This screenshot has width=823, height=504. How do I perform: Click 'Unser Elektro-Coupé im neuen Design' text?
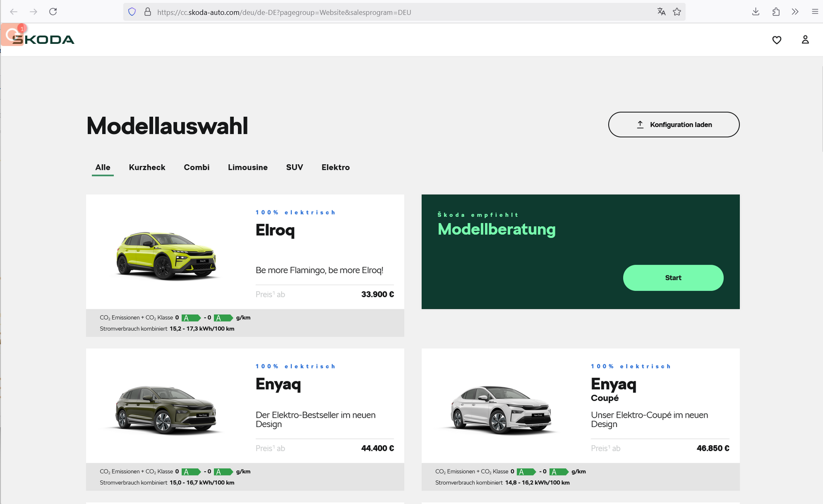click(649, 420)
